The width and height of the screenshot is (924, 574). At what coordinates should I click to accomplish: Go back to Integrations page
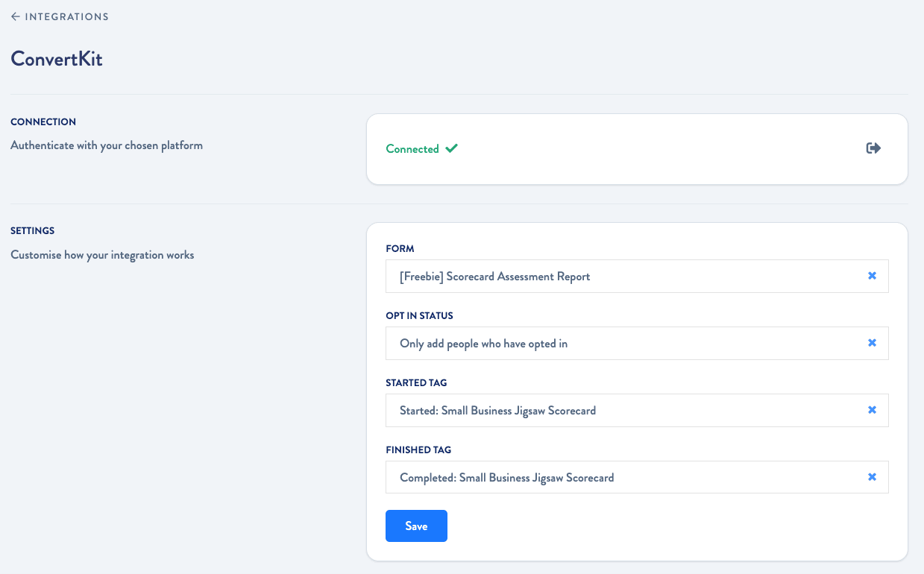60,16
